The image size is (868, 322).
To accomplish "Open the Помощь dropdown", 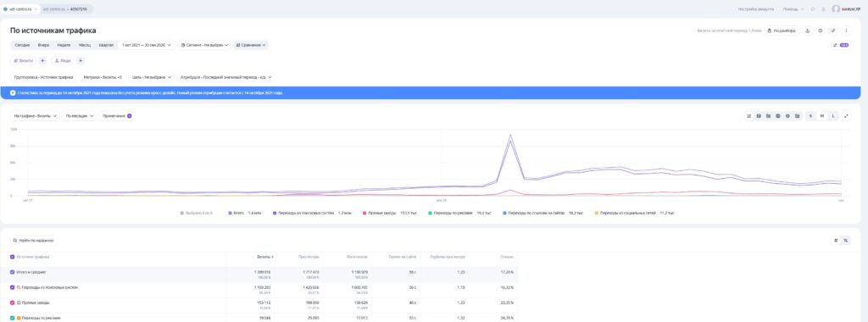I will [x=793, y=9].
